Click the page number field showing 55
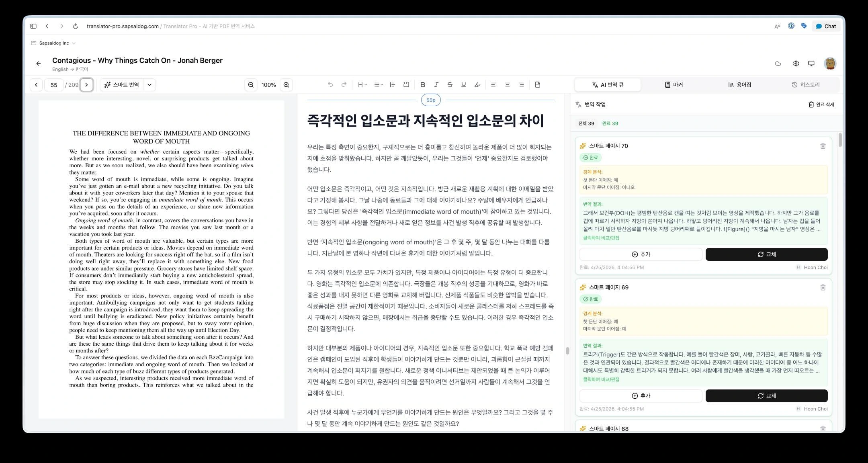868x463 pixels. tap(54, 85)
